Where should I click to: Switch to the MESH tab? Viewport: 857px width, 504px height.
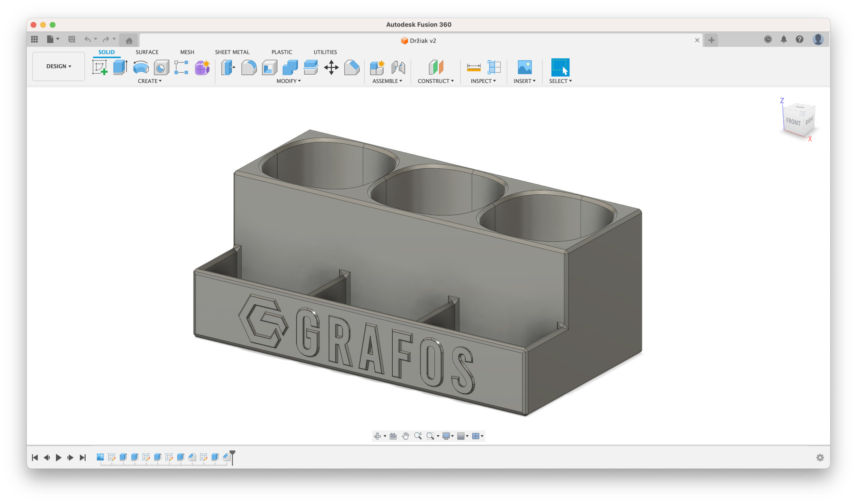(187, 52)
